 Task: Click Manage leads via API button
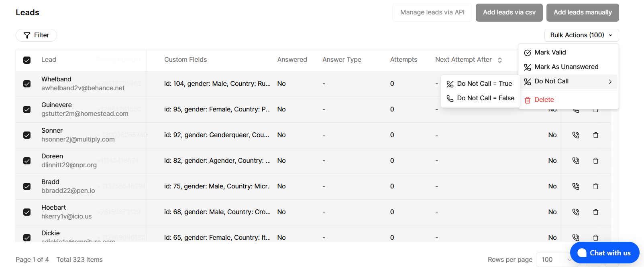coord(432,12)
